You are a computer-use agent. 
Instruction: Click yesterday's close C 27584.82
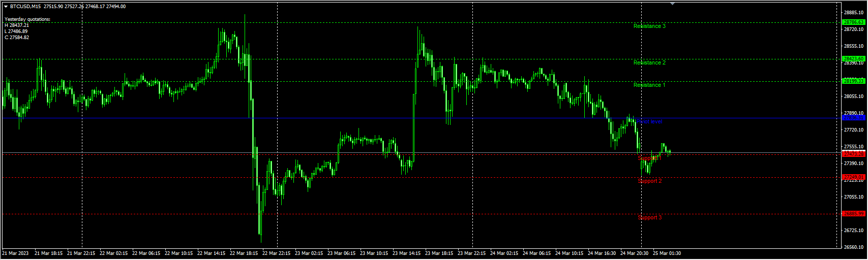click(x=17, y=38)
